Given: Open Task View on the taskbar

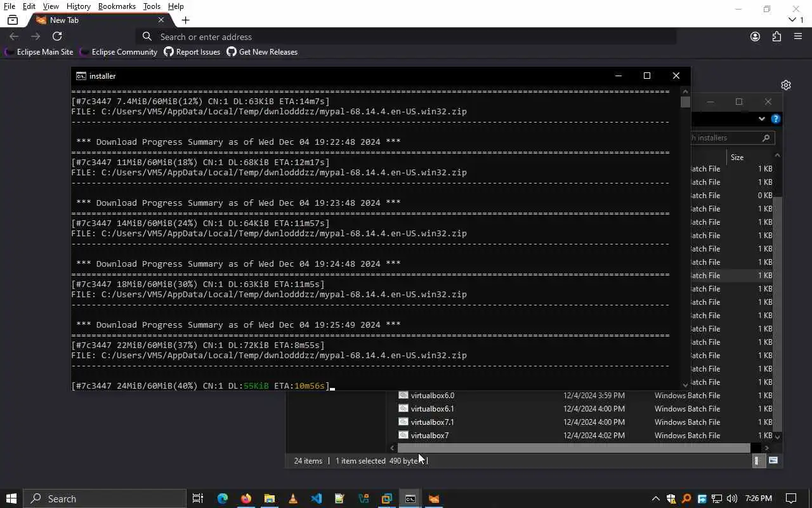Looking at the screenshot, I should point(198,498).
